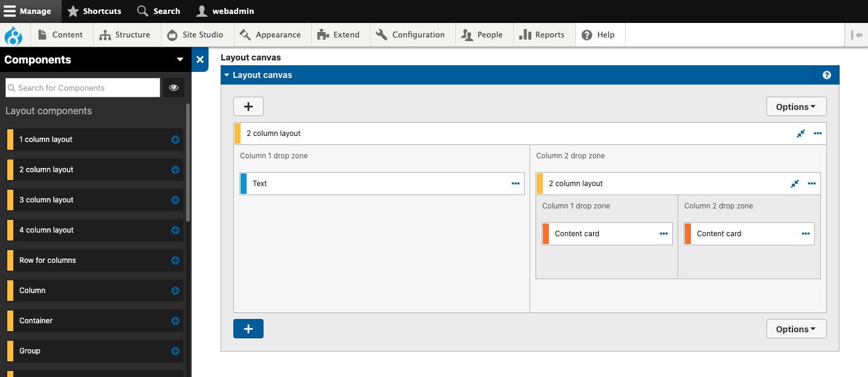Click the bottom blue plus button
The height and width of the screenshot is (377, 868).
pyautogui.click(x=248, y=329)
